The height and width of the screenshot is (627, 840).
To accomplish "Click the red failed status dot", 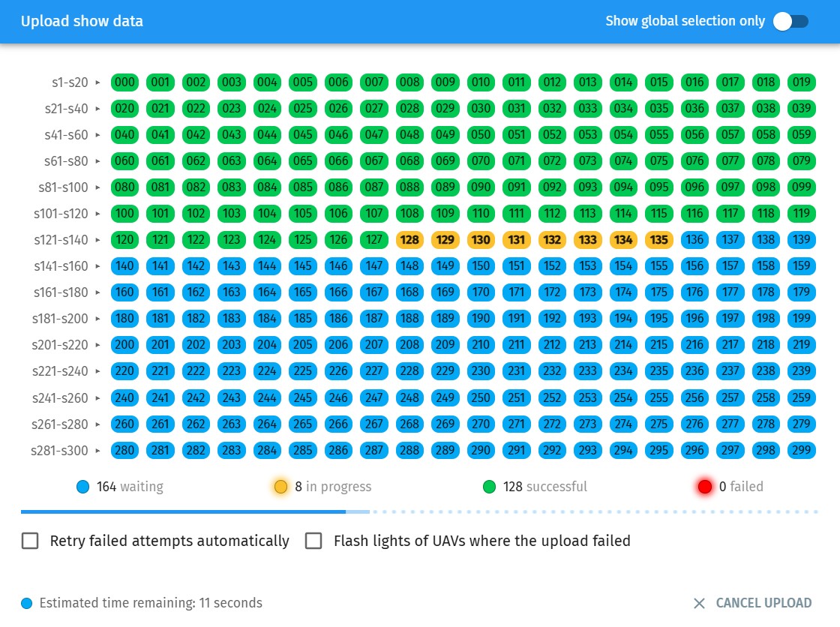I will coord(705,487).
